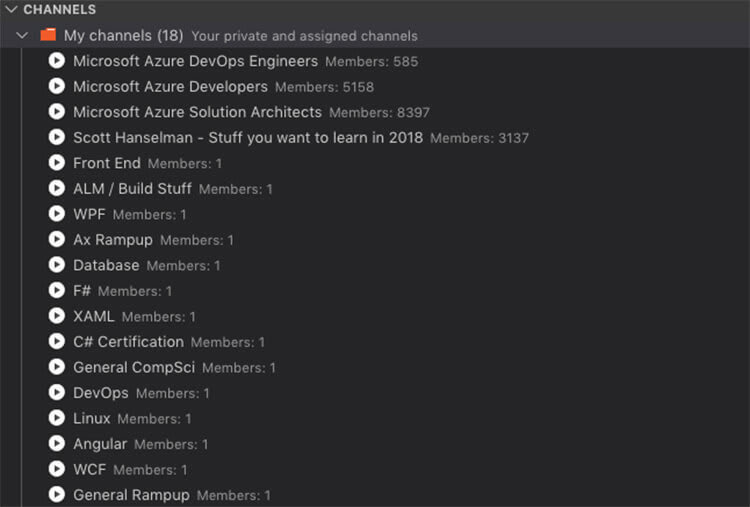Viewport: 750px width, 507px height.
Task: Click play icon beside General Rampup
Action: pos(56,494)
